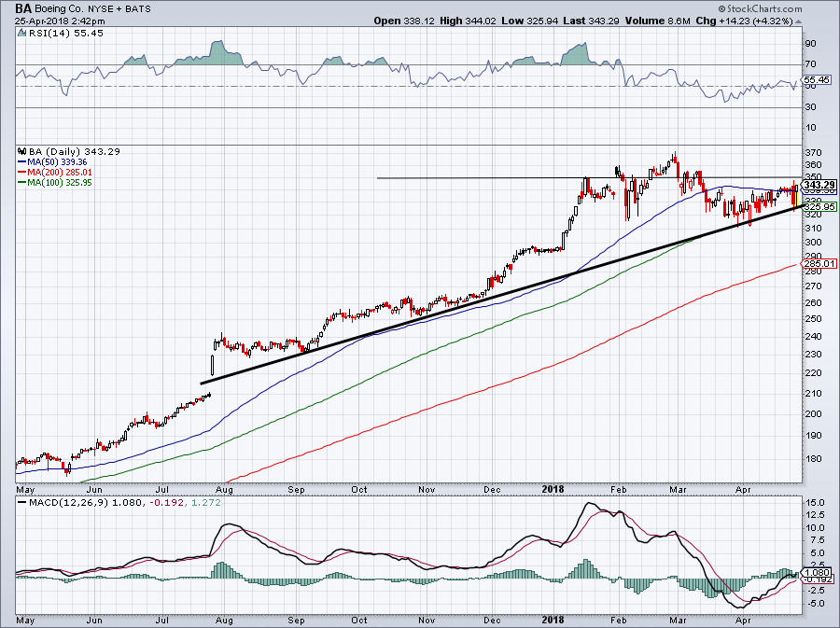Click the 'MA(50) 339.36' legend text
This screenshot has width=840, height=628.
click(x=57, y=162)
